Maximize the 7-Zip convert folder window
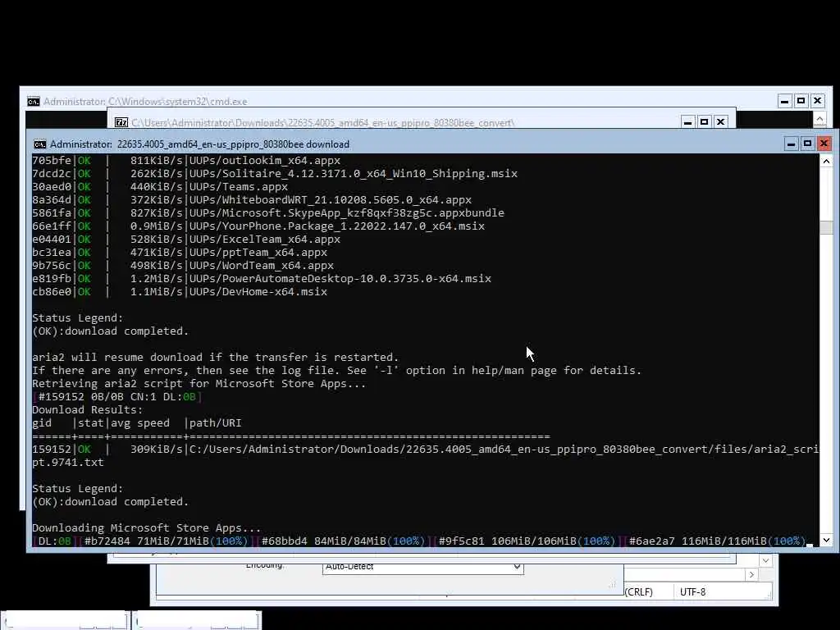The width and height of the screenshot is (840, 630). click(x=704, y=122)
